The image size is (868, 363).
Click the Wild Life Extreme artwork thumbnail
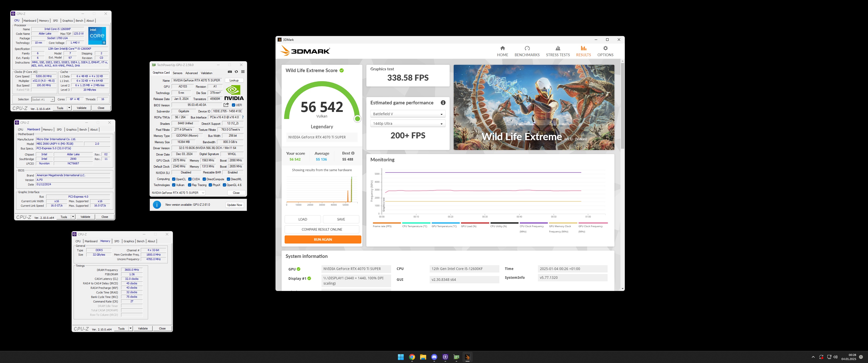[534, 107]
